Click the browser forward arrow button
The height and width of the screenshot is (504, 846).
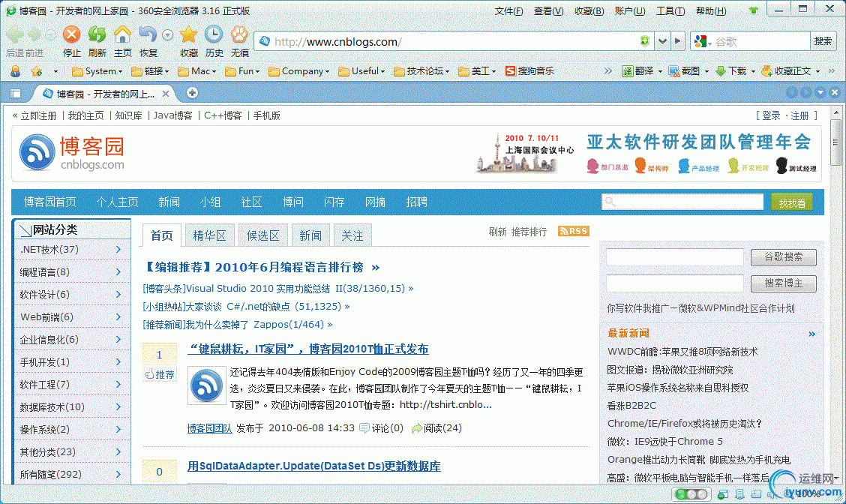[x=34, y=34]
